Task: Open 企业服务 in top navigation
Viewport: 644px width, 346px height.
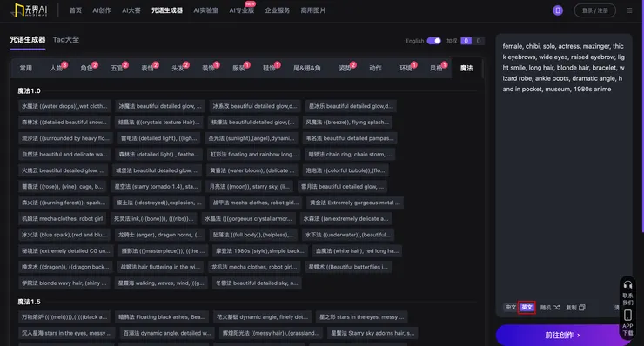Action: tap(278, 10)
